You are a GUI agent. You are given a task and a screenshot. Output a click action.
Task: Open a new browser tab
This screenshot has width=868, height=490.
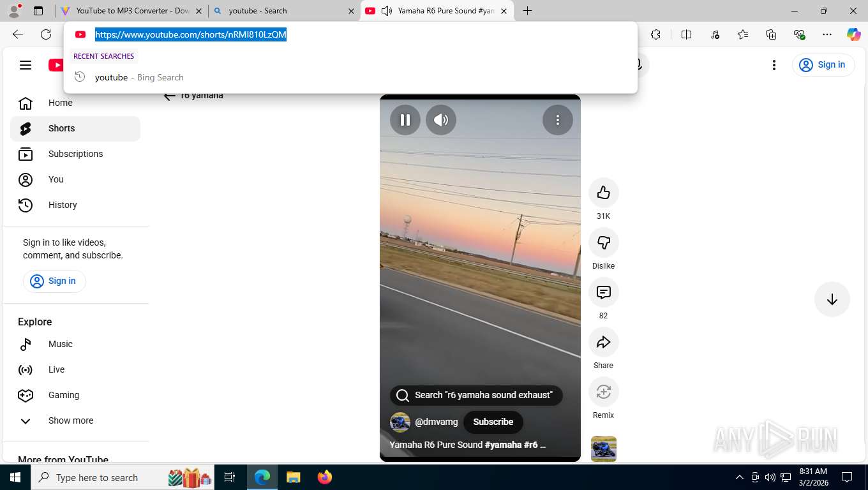click(x=527, y=11)
